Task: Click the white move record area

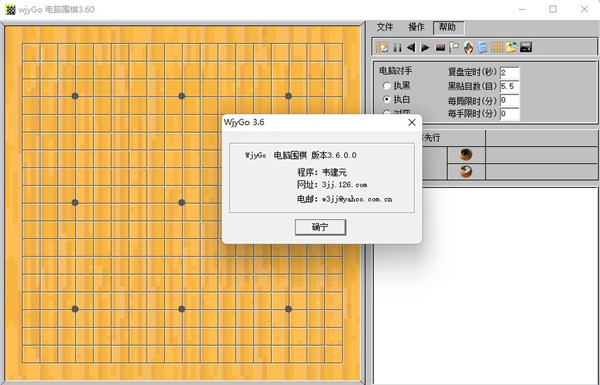Action: click(486, 286)
